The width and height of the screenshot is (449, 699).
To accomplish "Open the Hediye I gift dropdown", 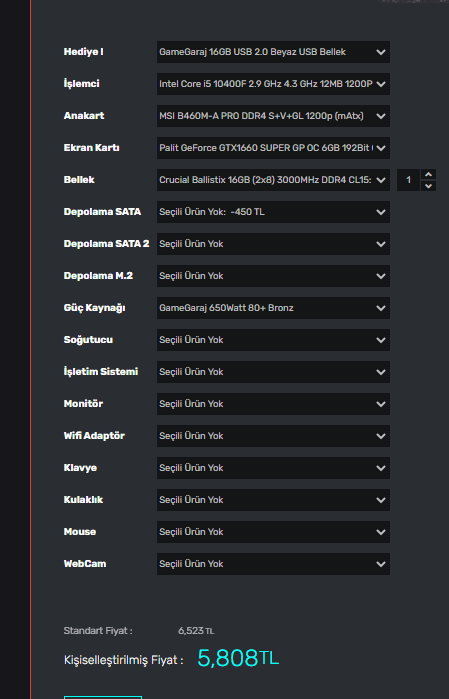I will click(x=273, y=52).
